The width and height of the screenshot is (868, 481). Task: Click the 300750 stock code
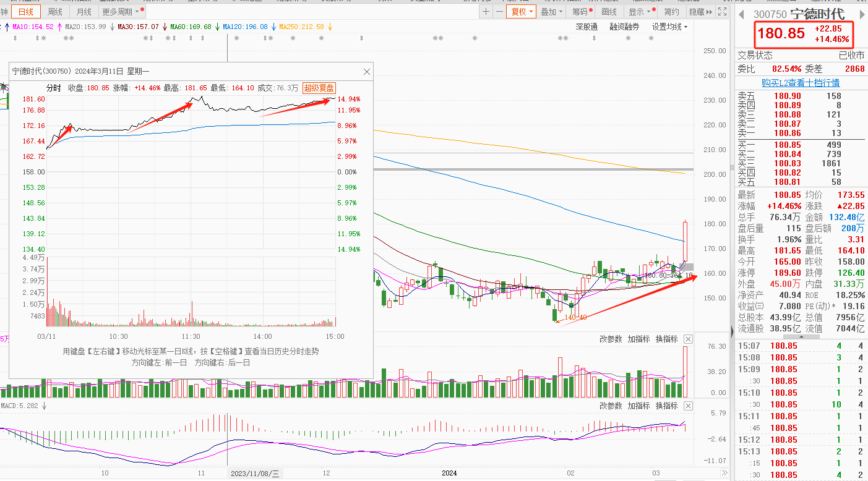(x=770, y=15)
